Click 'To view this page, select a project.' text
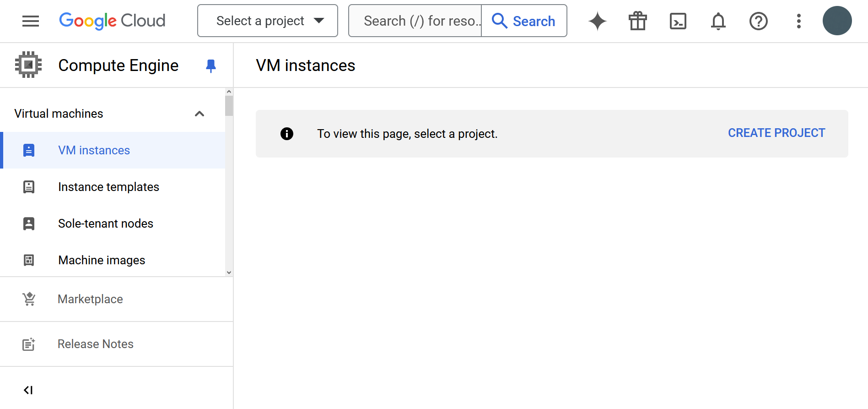Image resolution: width=868 pixels, height=409 pixels. point(407,134)
